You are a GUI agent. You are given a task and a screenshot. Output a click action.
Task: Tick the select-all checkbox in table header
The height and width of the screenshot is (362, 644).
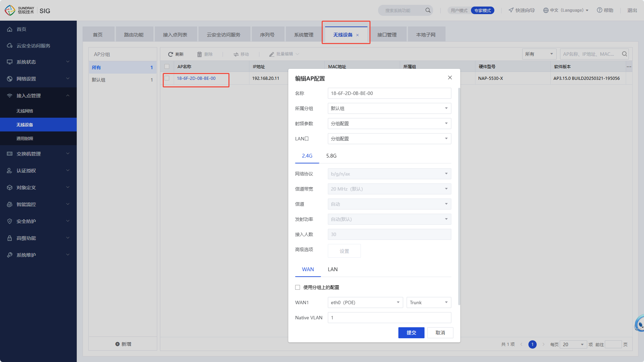click(167, 66)
